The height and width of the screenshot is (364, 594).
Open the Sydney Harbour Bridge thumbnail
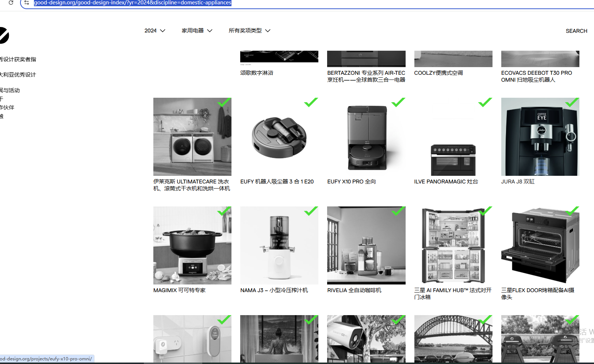[x=453, y=339]
